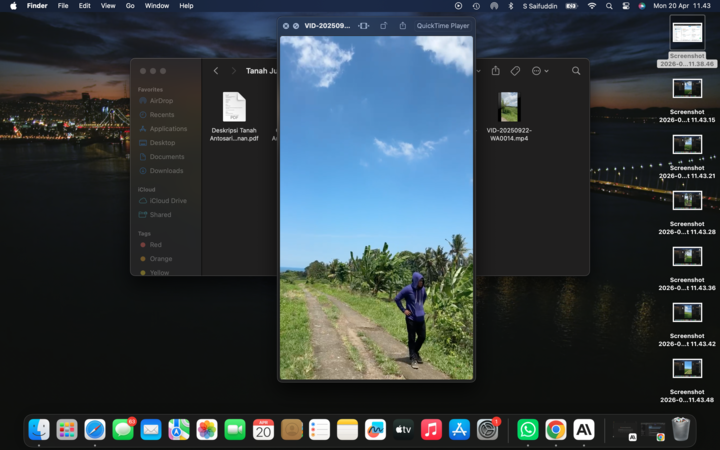Image resolution: width=720 pixels, height=450 pixels.
Task: Open Control Center in the menu bar
Action: (625, 6)
